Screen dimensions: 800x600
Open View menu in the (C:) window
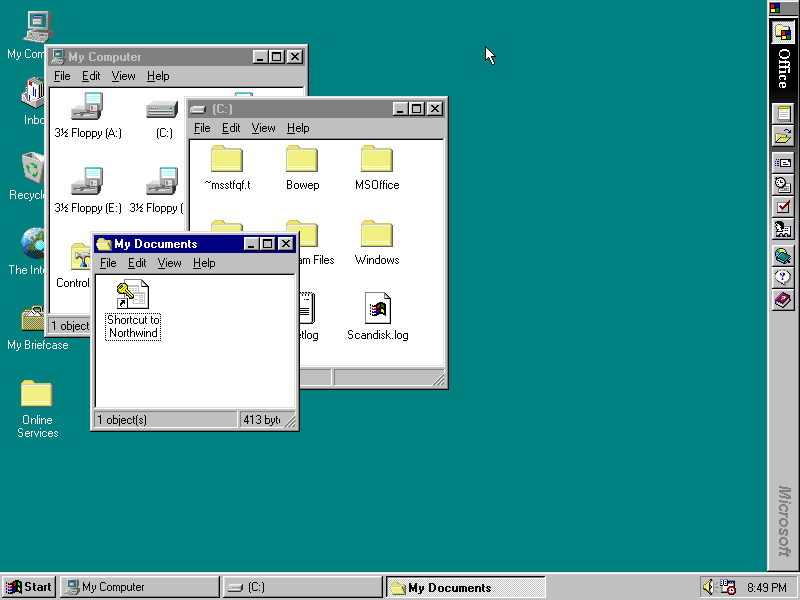coord(263,128)
